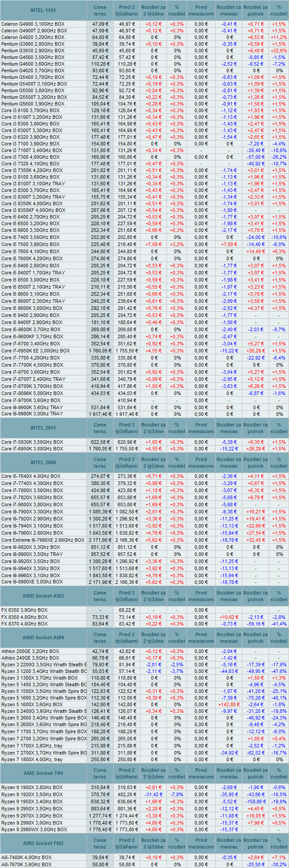Click the -158,86 € half-year difference for Ryzen 9 1950X

pyautogui.click(x=256, y=802)
